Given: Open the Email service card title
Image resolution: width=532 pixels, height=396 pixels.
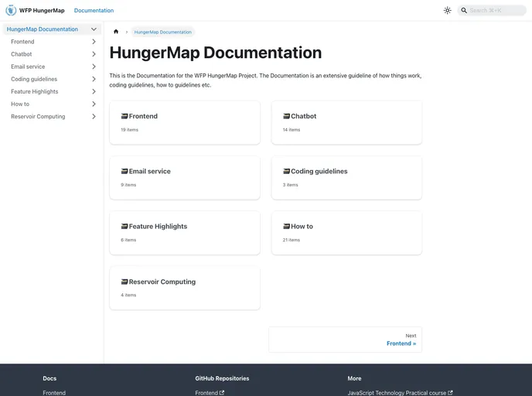Looking at the screenshot, I should point(150,172).
